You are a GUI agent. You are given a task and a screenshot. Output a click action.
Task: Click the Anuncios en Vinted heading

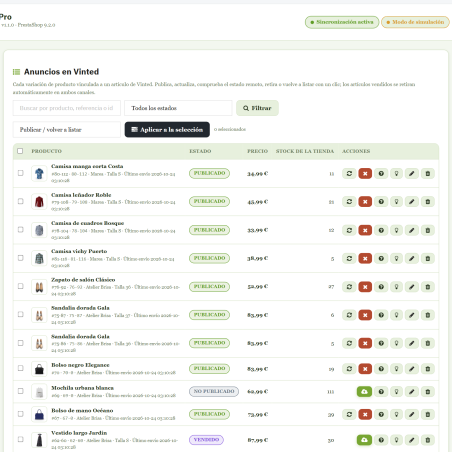point(61,72)
